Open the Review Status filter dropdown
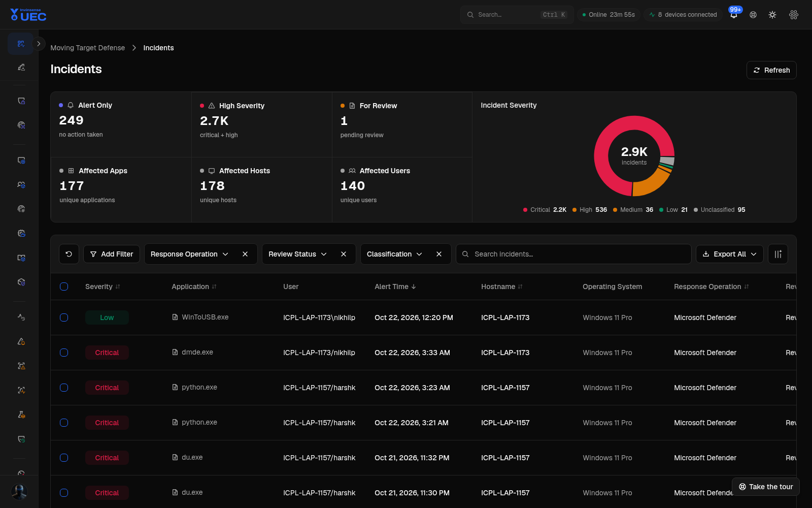The height and width of the screenshot is (508, 812). pyautogui.click(x=297, y=254)
